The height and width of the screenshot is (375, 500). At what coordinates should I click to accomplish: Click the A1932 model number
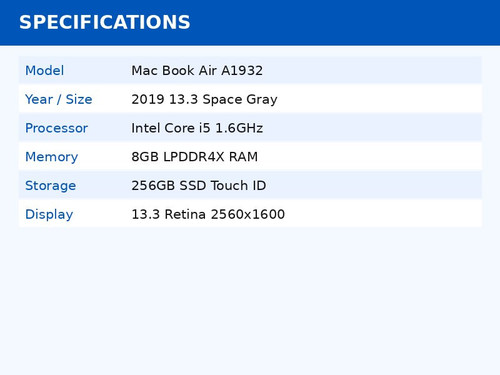pyautogui.click(x=242, y=70)
